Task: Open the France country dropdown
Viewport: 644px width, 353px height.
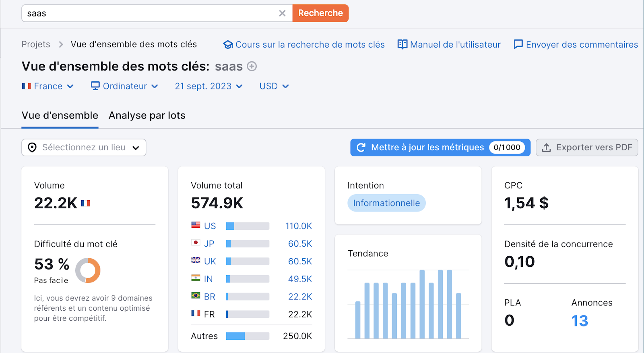Action: (x=48, y=86)
